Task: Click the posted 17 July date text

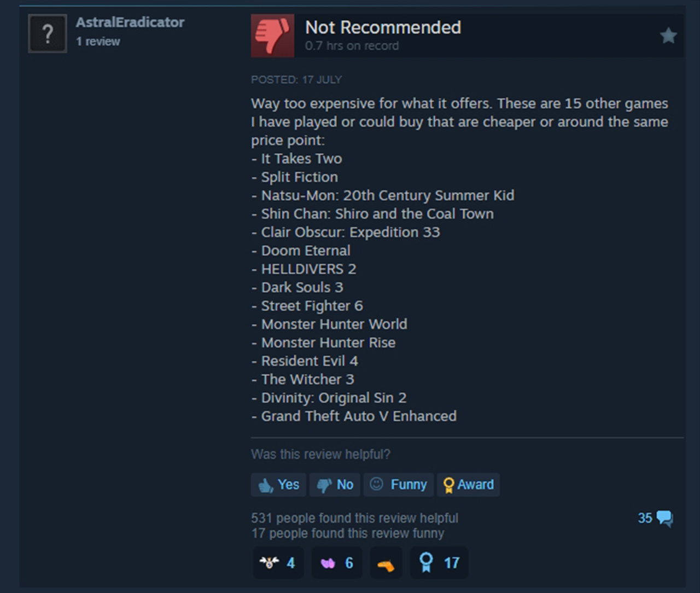Action: click(x=296, y=80)
